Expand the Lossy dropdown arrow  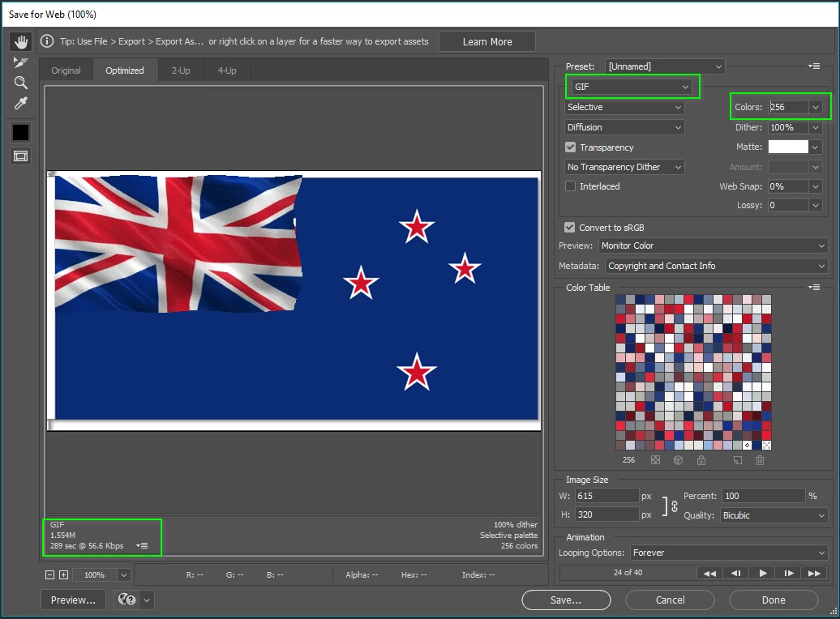(x=816, y=205)
